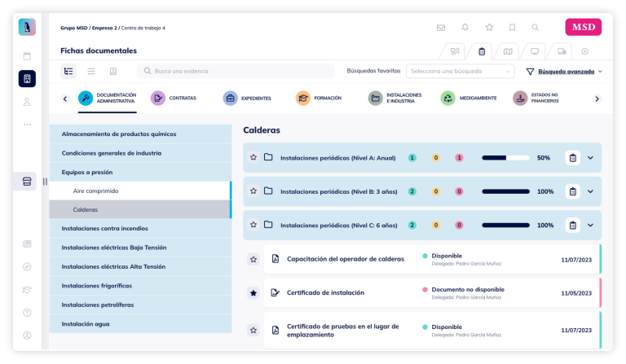Switch to the Contratas category tab

coord(174,99)
